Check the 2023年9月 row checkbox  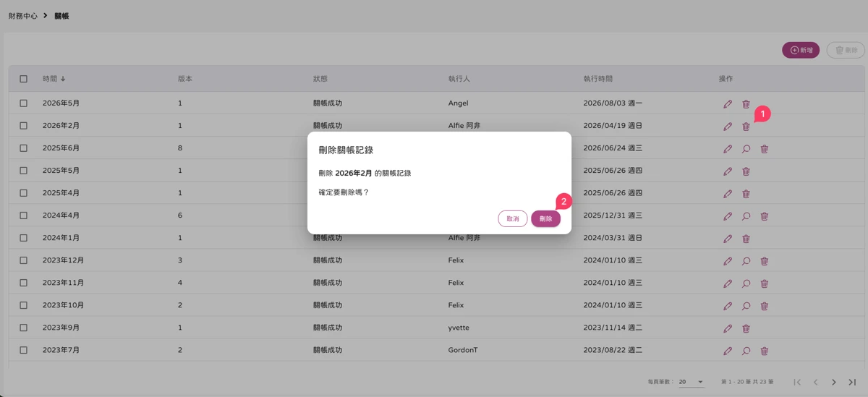coord(24,328)
